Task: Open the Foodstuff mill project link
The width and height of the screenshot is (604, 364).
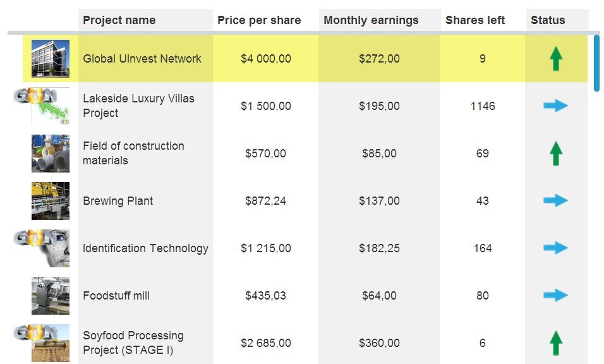Action: 116,296
